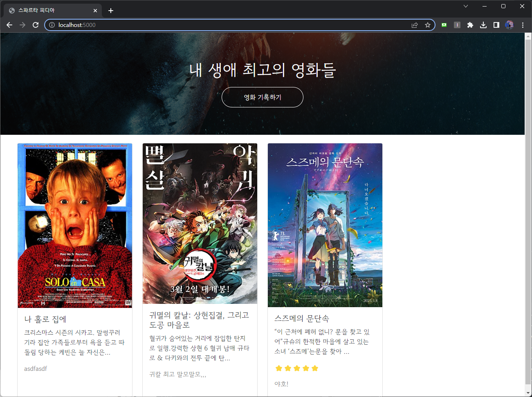532x397 pixels.
Task: Open the green extension icon in toolbar
Action: click(444, 25)
